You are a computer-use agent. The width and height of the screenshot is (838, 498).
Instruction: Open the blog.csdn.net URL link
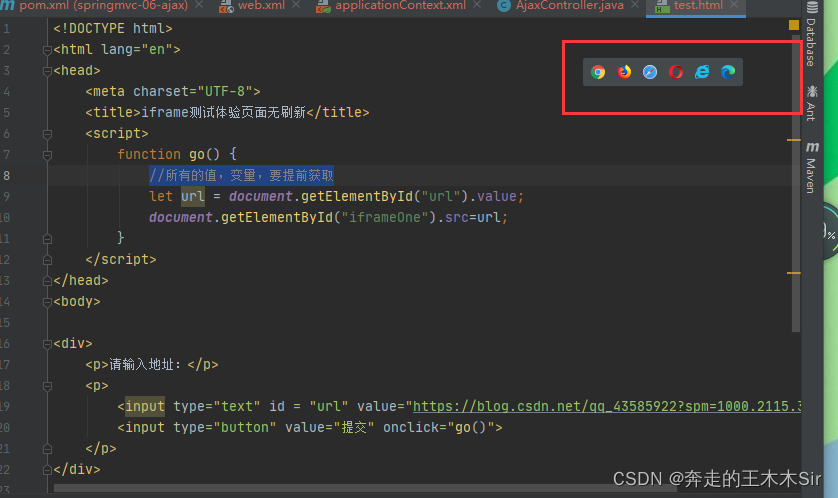click(607, 407)
